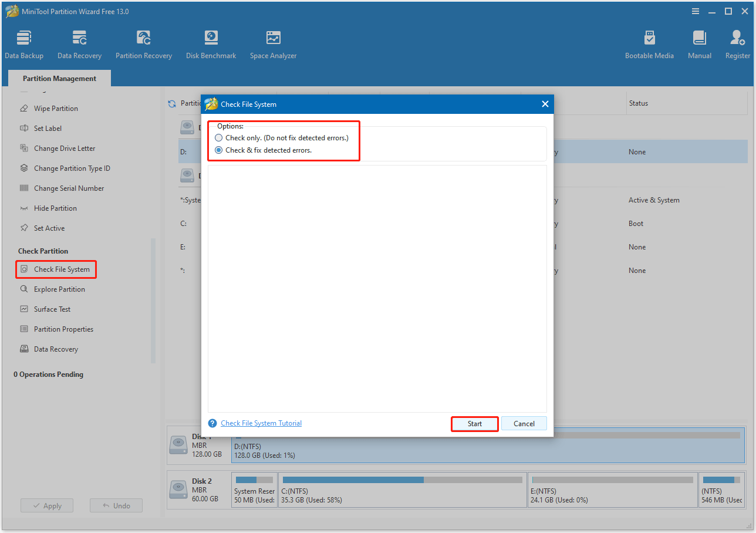Open the Data Backup tool
The image size is (756, 533).
[x=24, y=44]
